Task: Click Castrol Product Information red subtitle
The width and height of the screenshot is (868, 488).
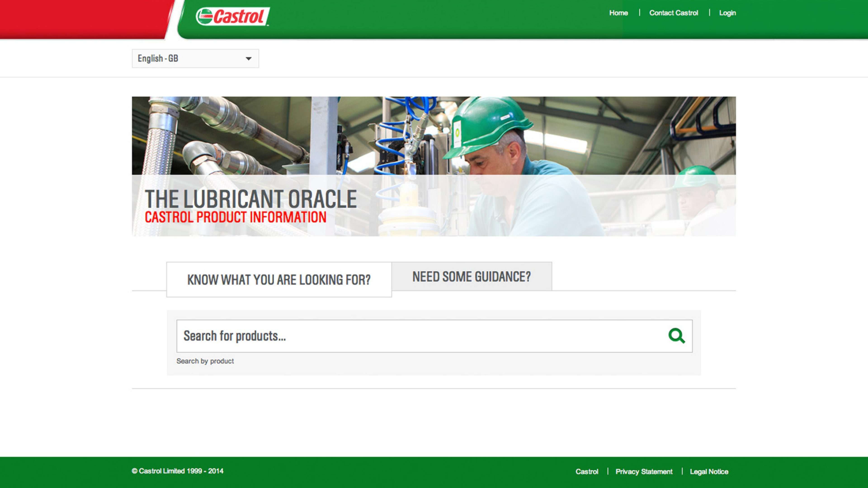Action: click(235, 217)
